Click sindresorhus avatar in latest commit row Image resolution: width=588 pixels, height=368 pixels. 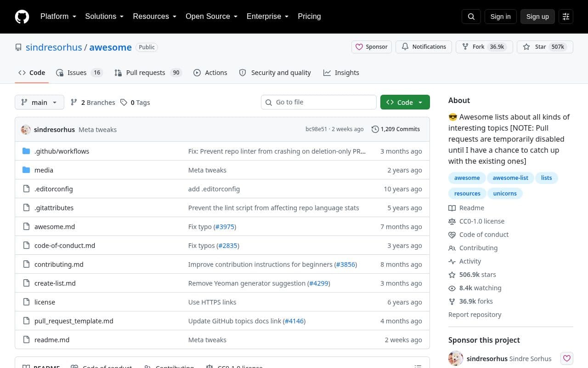26,130
